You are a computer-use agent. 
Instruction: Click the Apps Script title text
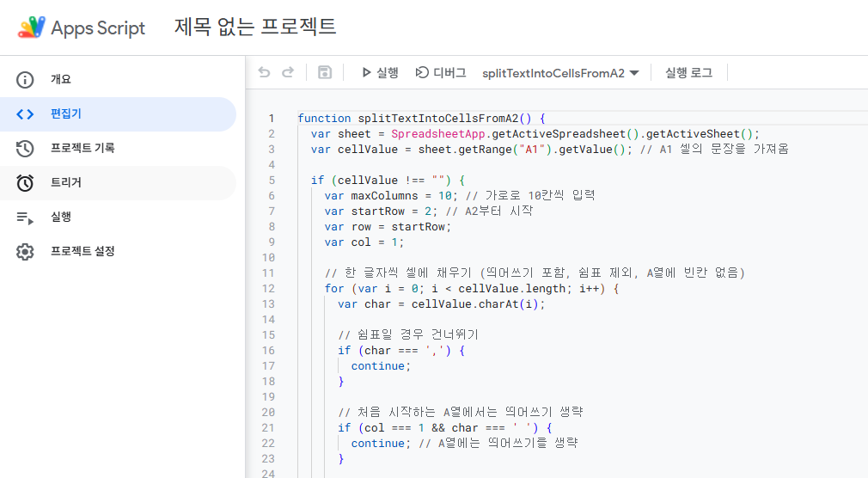[x=98, y=28]
